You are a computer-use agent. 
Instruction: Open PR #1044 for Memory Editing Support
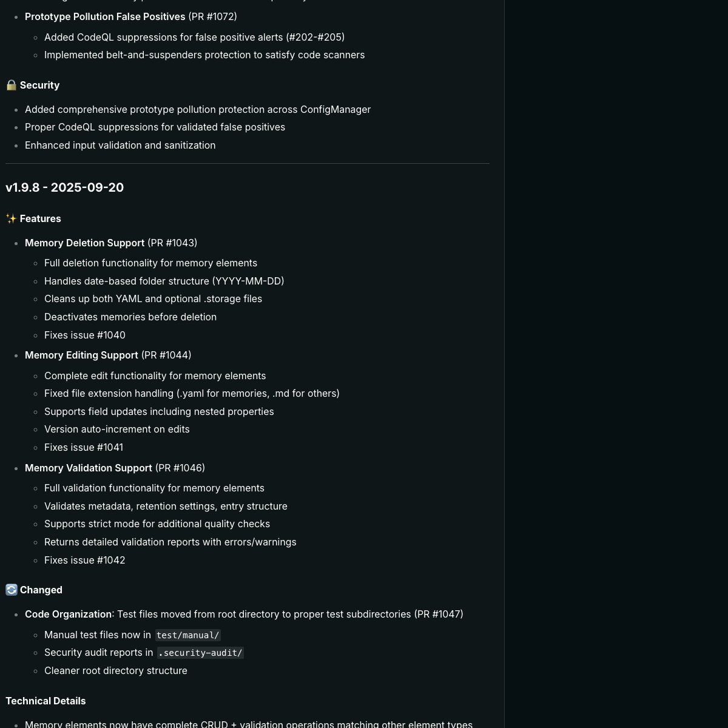166,356
